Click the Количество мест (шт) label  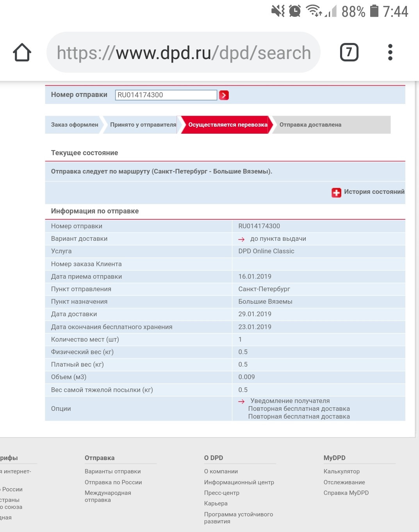click(85, 340)
